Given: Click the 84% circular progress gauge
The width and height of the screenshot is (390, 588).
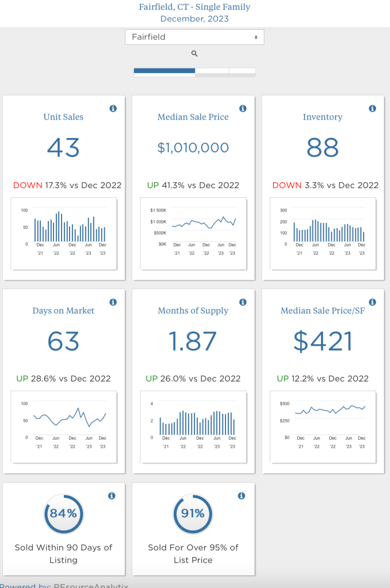Looking at the screenshot, I should tap(63, 514).
